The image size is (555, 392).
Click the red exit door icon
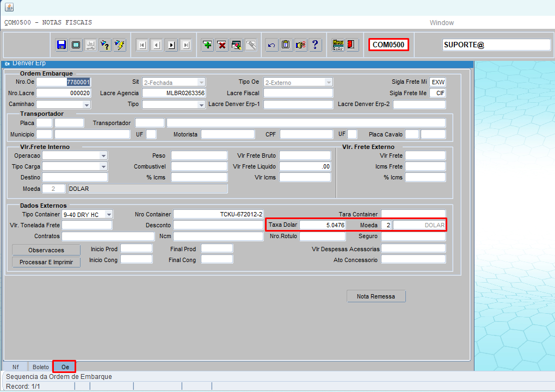pyautogui.click(x=351, y=45)
